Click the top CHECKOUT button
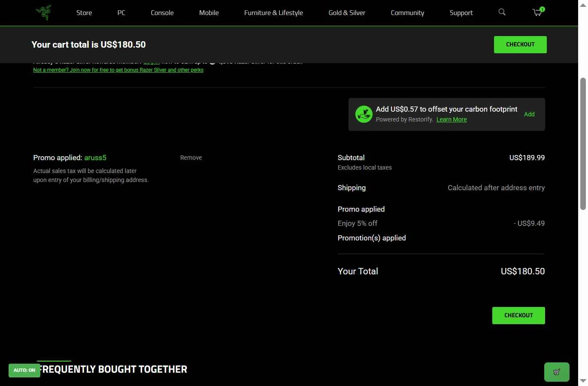Viewport: 588px width, 386px height. pos(520,45)
